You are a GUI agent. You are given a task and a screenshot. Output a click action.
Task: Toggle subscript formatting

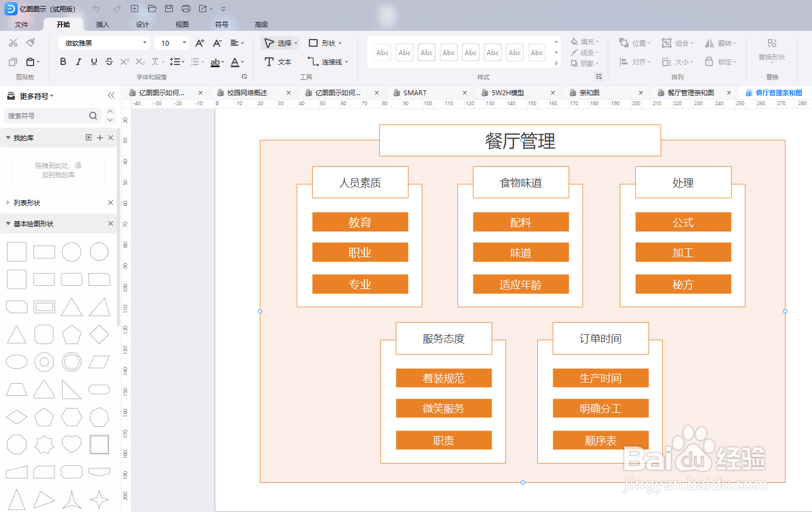coord(140,62)
